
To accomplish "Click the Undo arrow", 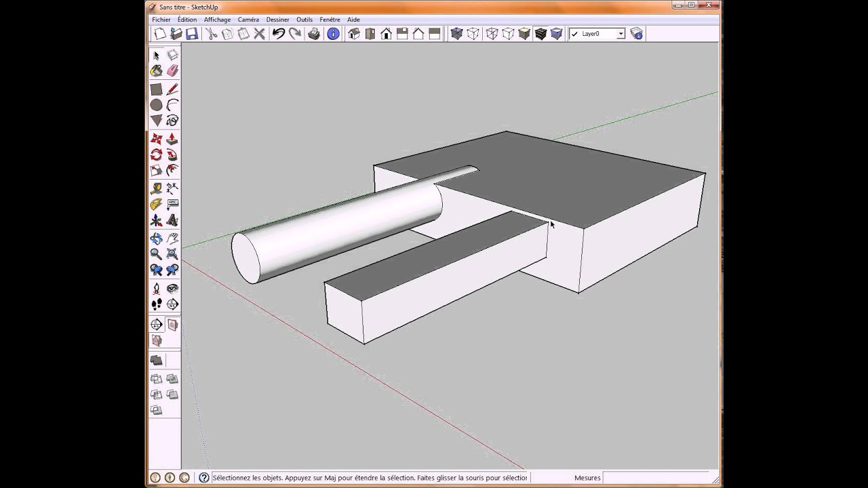I will 279,34.
